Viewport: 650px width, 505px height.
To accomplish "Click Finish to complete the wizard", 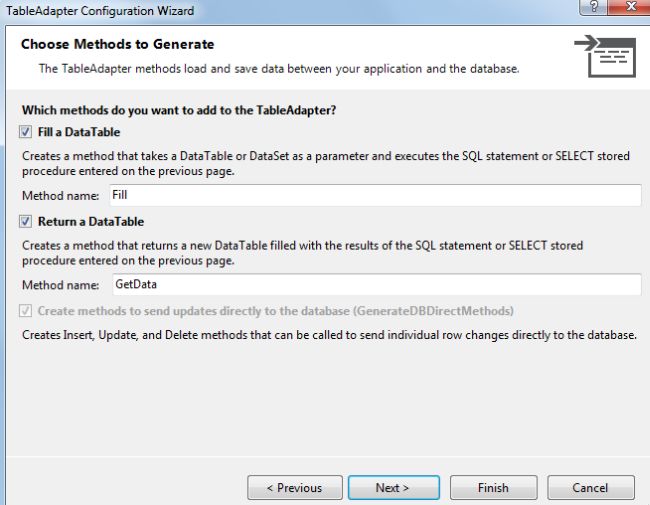I will pyautogui.click(x=493, y=488).
